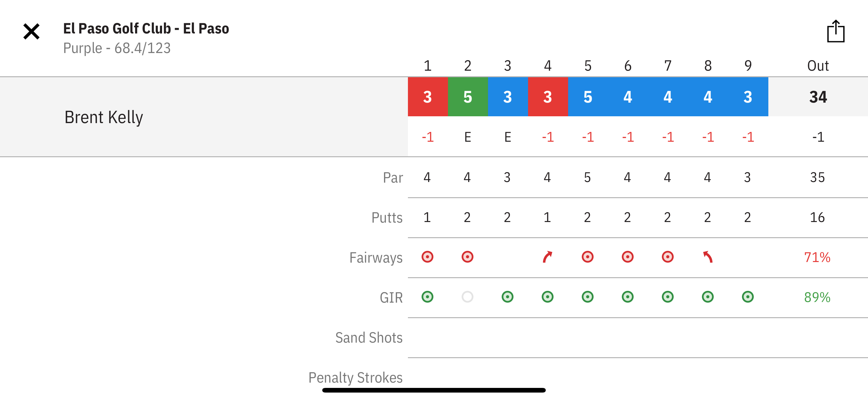
Task: Toggle the fairway indicator on hole 2
Action: click(x=467, y=257)
